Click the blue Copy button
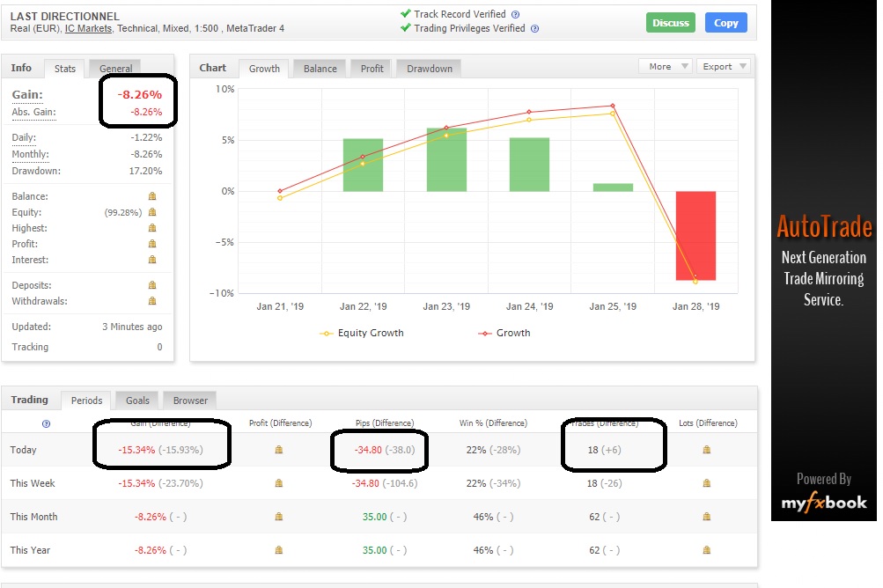This screenshot has height=588, width=883. point(726,23)
